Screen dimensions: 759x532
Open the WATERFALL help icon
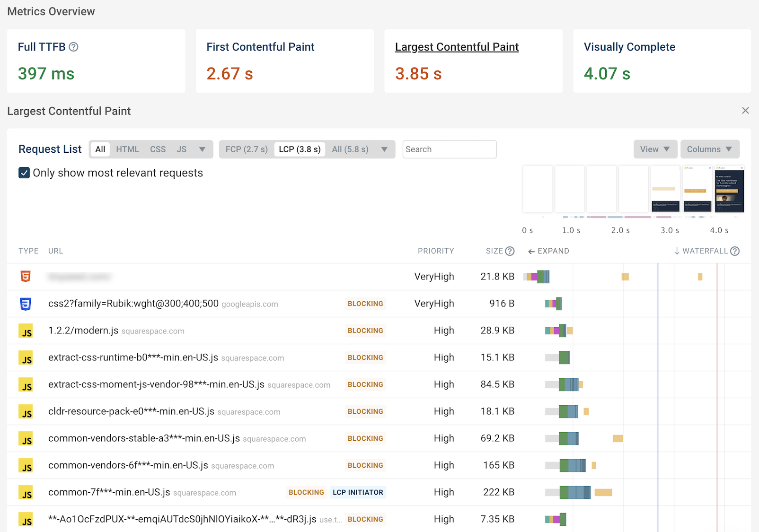(x=735, y=251)
